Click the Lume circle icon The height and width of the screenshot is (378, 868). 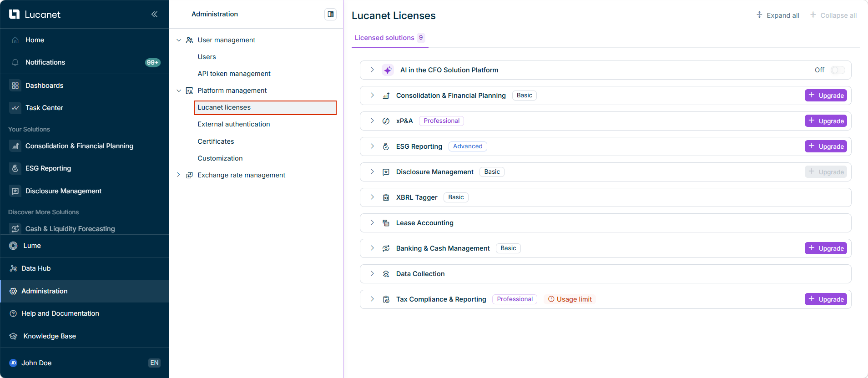click(x=14, y=246)
